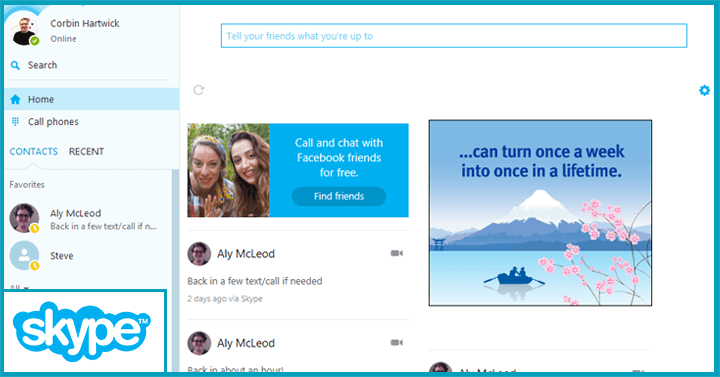Click the mood message input field
The height and width of the screenshot is (377, 720).
click(454, 36)
